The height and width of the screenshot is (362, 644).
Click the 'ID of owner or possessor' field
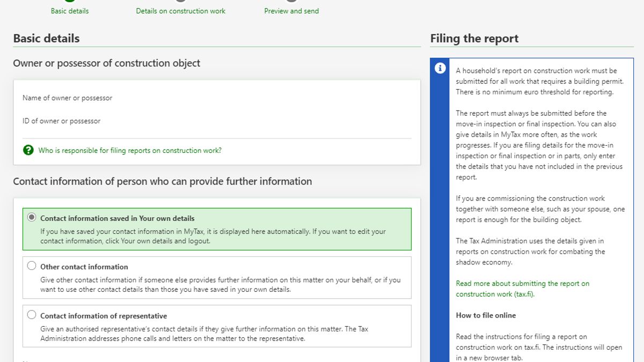61,121
